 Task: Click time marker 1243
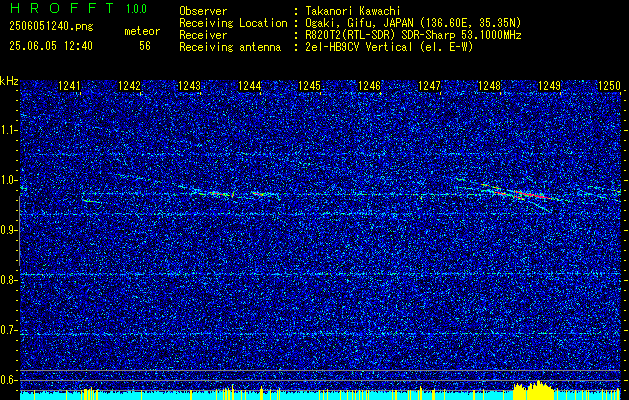[x=189, y=86]
